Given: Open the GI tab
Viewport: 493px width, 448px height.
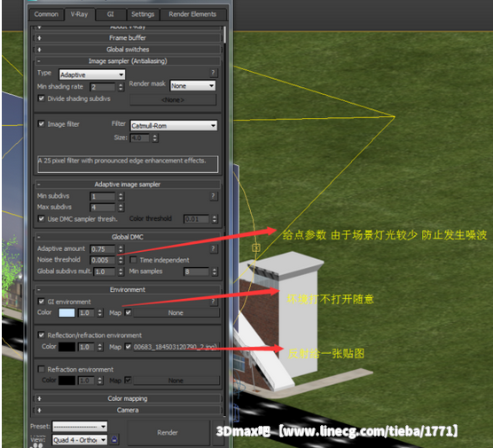Looking at the screenshot, I should coord(110,14).
